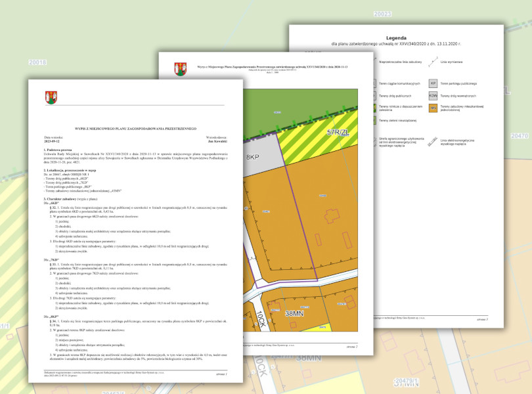The width and height of the screenshot is (532, 394).
Task: Click the KP legend symbol box
Action: tap(433, 83)
